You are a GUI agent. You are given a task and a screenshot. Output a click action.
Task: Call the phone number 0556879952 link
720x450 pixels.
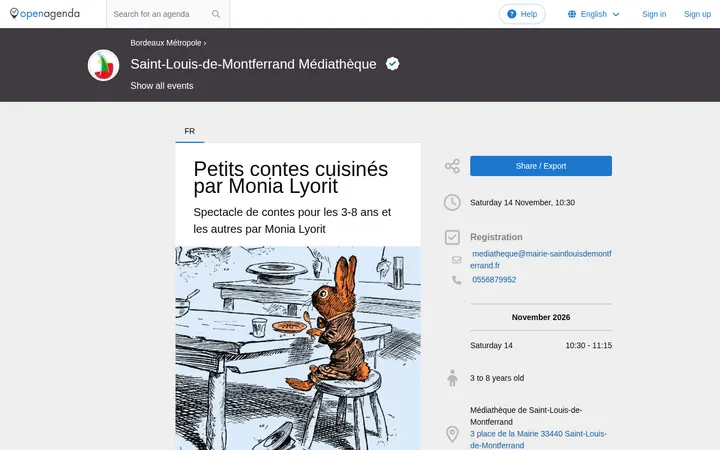(x=494, y=280)
